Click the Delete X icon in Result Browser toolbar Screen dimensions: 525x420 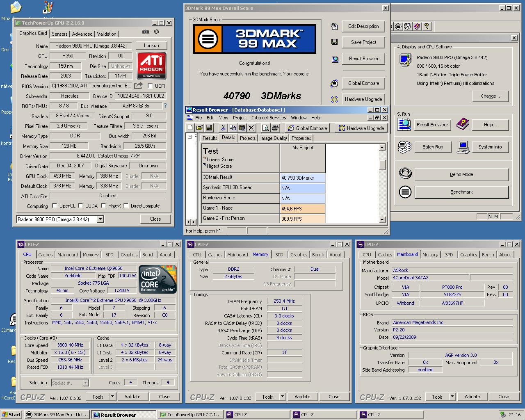click(251, 128)
